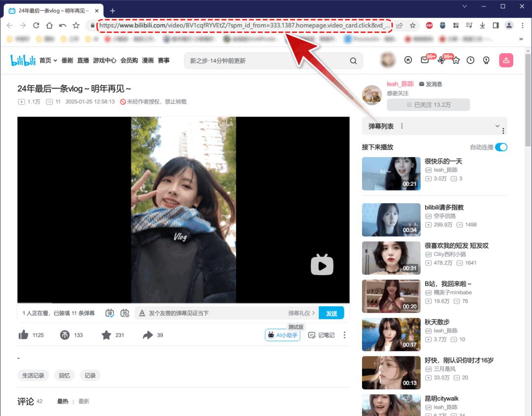The image size is (532, 416).
Task: Favorite the video with star icon 231
Action: point(106,335)
